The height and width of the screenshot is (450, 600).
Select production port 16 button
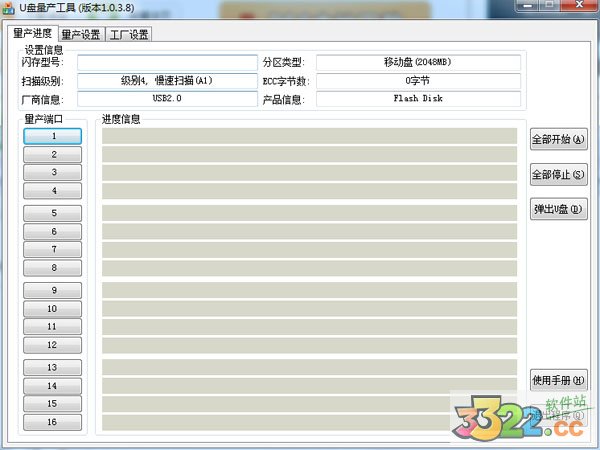52,422
